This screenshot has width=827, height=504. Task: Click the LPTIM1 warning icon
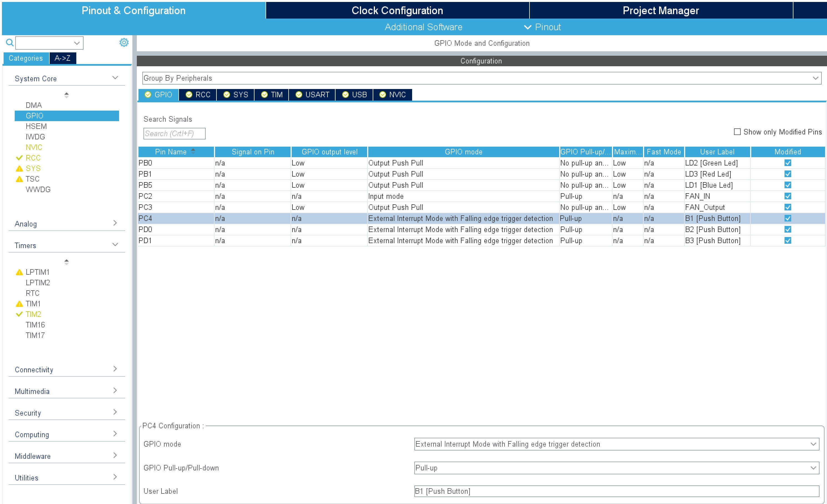[x=19, y=272]
